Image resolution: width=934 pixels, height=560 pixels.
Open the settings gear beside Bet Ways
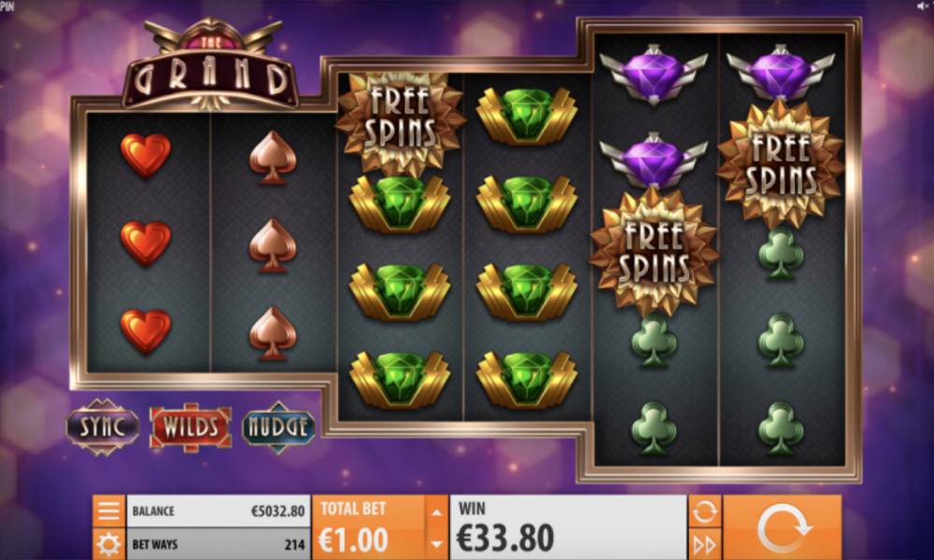click(x=108, y=544)
